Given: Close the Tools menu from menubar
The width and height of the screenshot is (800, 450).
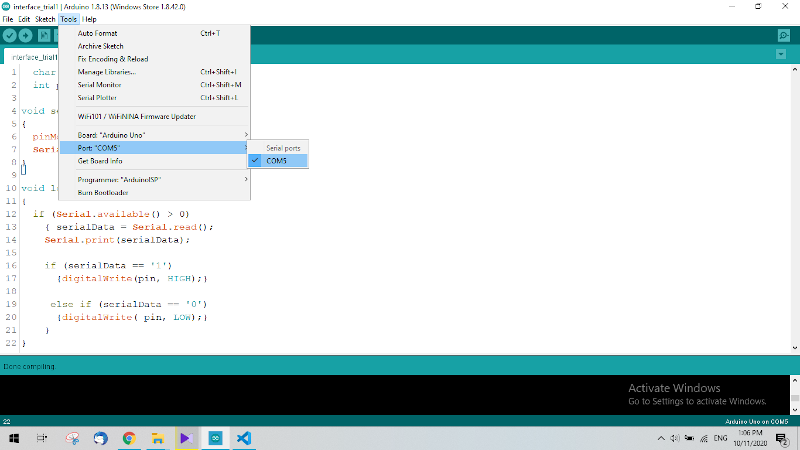Looking at the screenshot, I should [x=68, y=19].
